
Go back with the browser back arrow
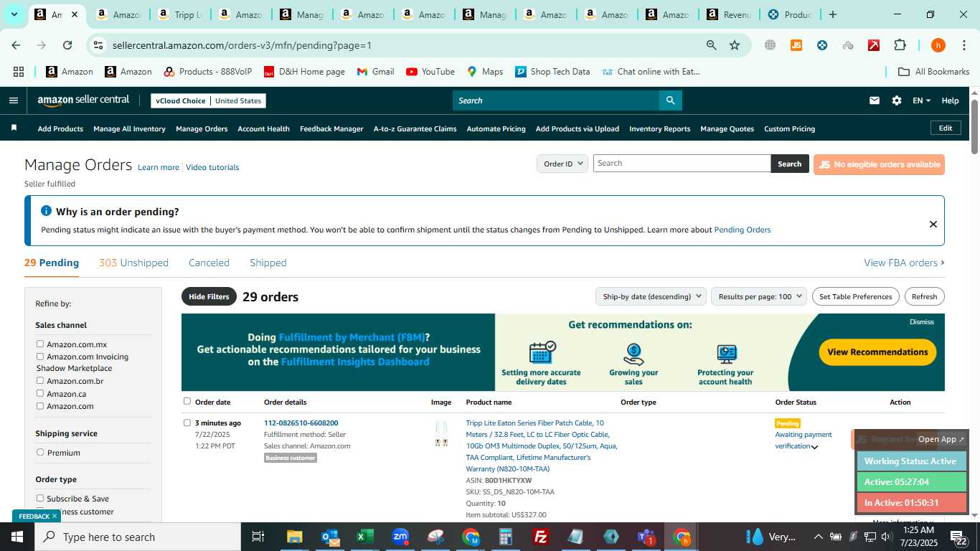point(16,45)
